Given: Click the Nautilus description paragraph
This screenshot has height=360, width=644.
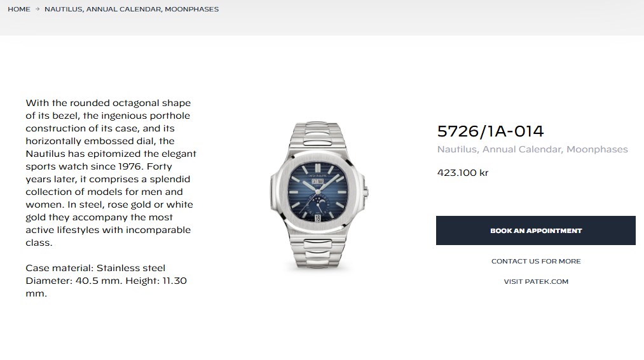Looking at the screenshot, I should tap(111, 173).
